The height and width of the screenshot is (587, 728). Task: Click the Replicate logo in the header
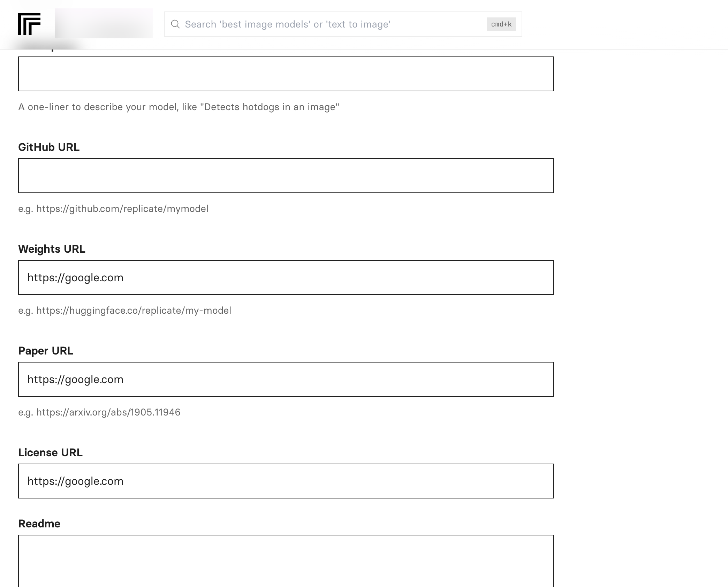point(29,24)
